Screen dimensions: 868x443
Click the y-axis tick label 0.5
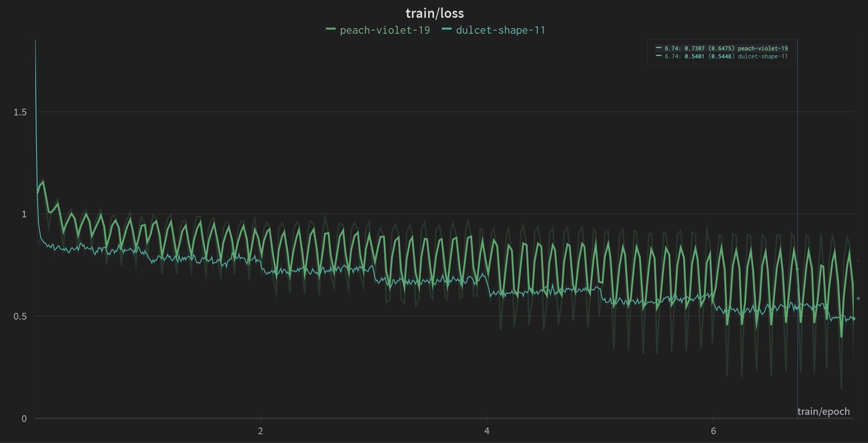[20, 316]
